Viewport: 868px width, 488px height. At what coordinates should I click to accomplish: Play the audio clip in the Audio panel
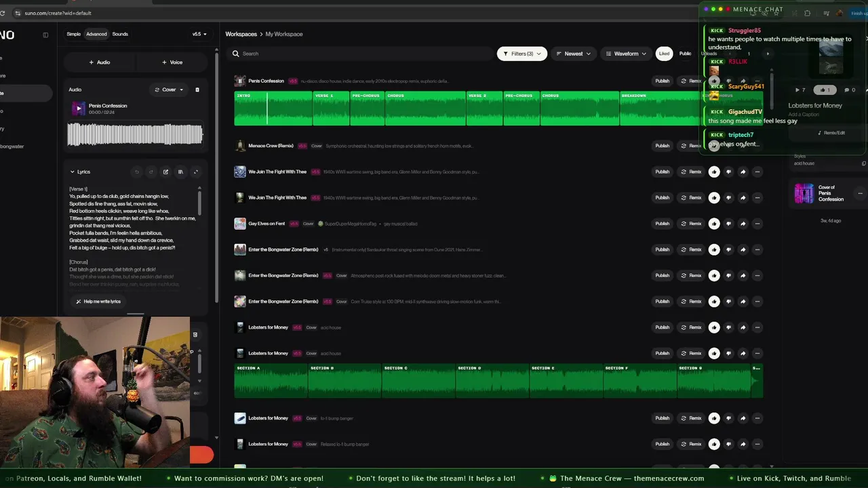[78, 108]
